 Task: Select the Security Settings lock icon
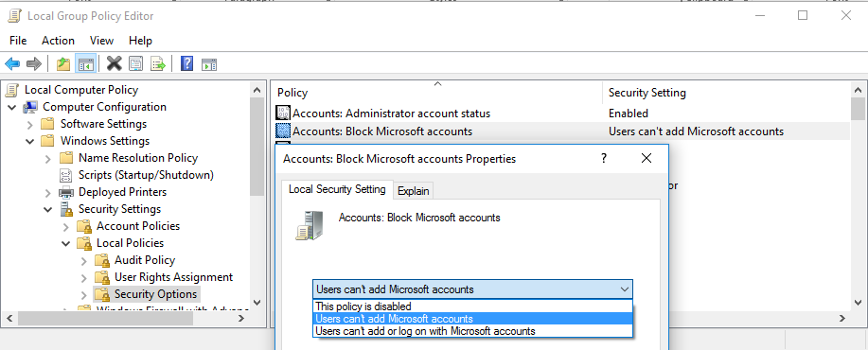(x=66, y=209)
